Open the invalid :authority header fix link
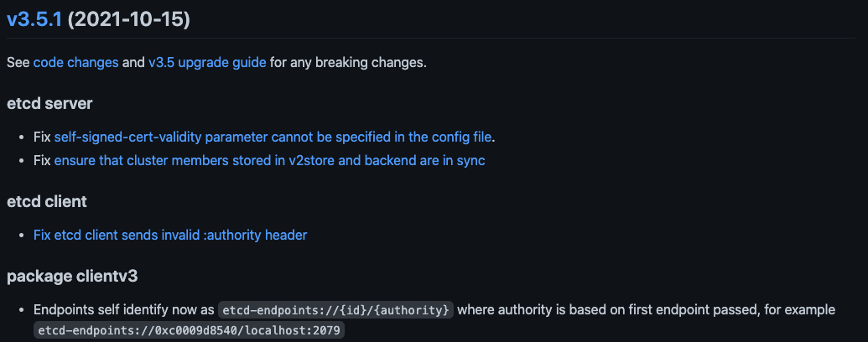Image resolution: width=868 pixels, height=342 pixels. (170, 235)
